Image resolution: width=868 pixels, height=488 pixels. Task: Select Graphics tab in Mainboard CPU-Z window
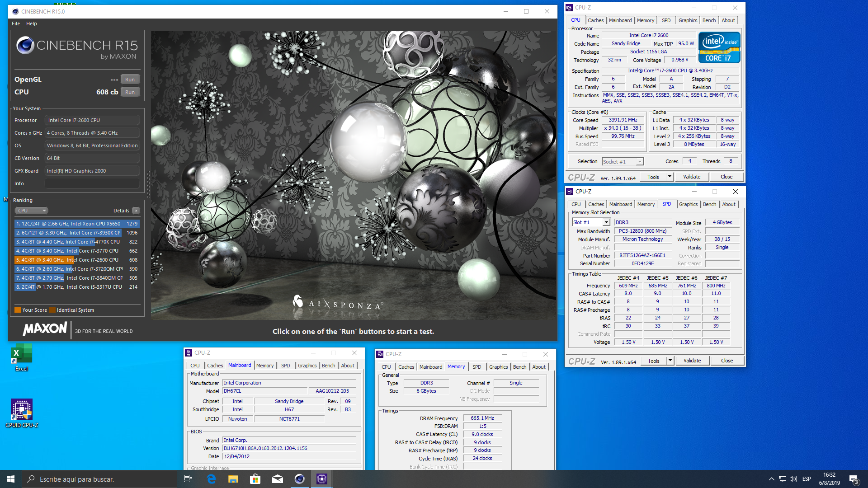click(307, 366)
